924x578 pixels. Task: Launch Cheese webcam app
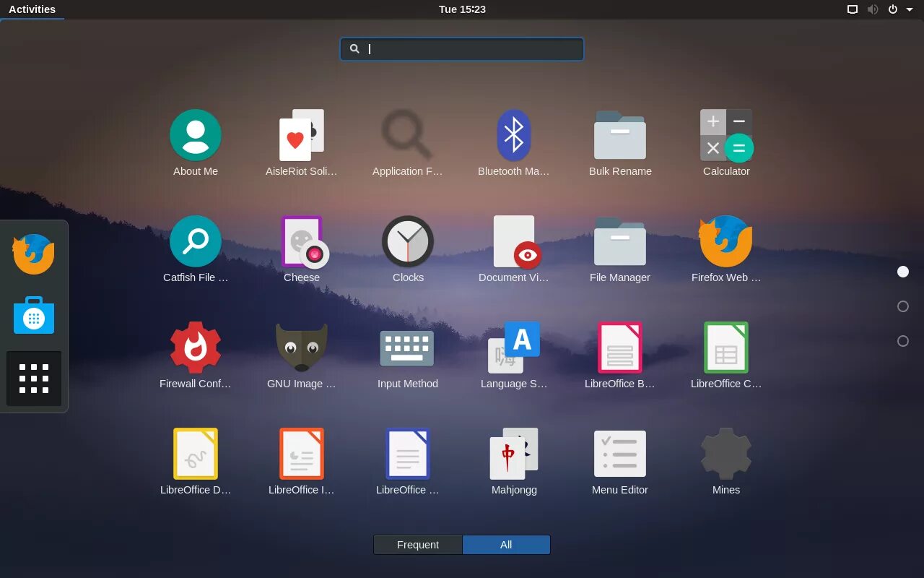click(302, 249)
